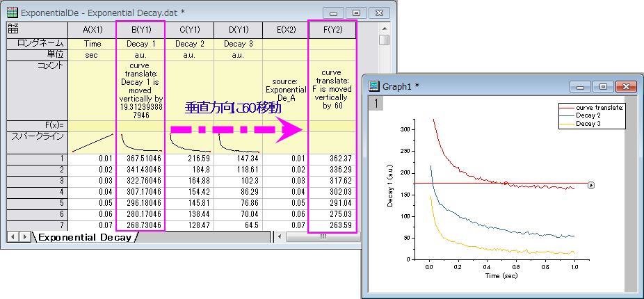The image size is (644, 299).
Task: Close the ExponentialDe workbook window
Action: pyautogui.click(x=378, y=13)
